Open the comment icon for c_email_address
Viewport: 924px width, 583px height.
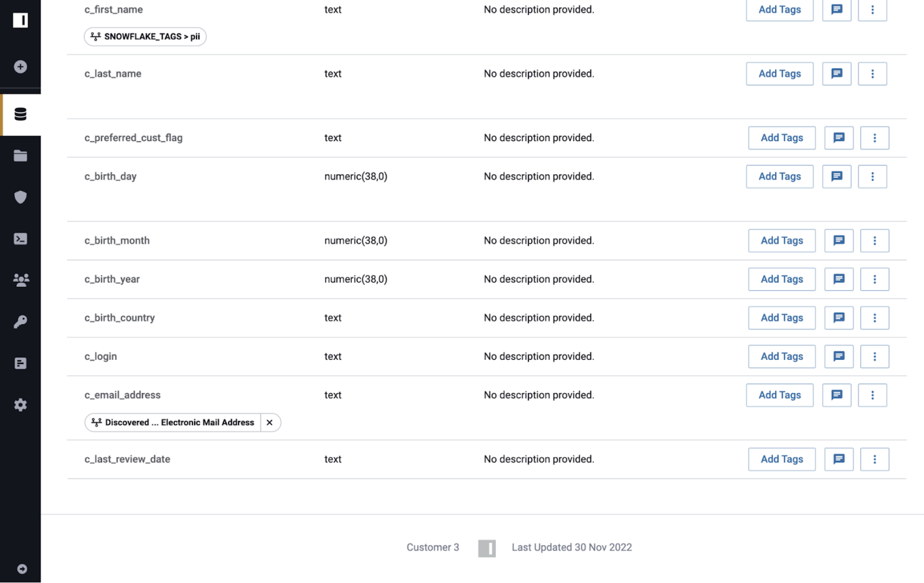point(836,395)
